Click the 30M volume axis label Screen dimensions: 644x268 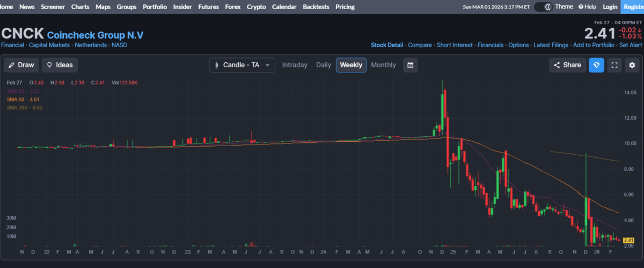click(11, 218)
